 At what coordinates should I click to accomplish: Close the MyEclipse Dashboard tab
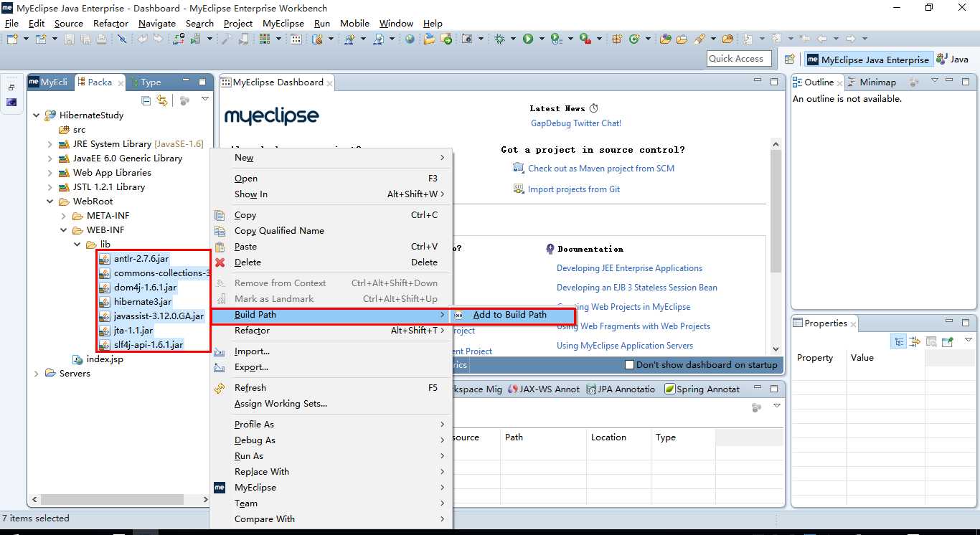coord(330,83)
